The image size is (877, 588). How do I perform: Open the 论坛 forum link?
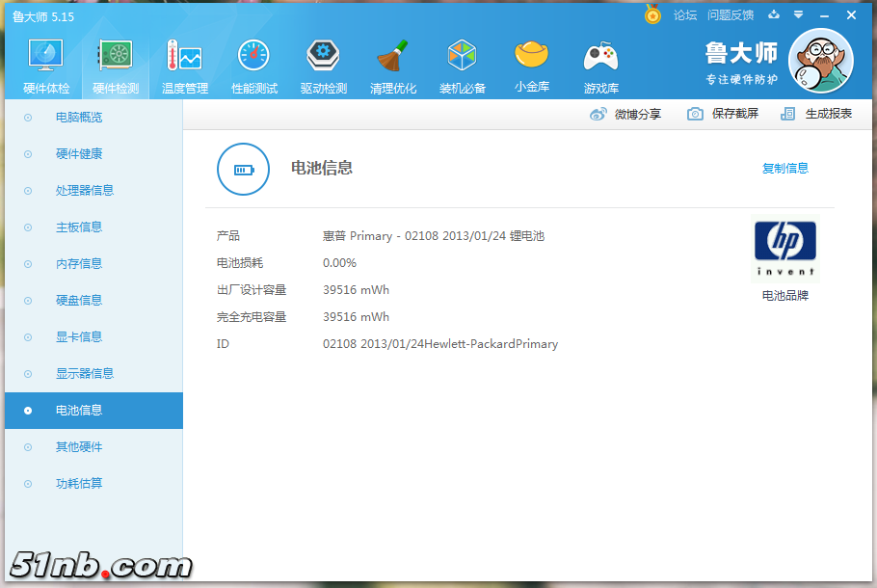(684, 15)
